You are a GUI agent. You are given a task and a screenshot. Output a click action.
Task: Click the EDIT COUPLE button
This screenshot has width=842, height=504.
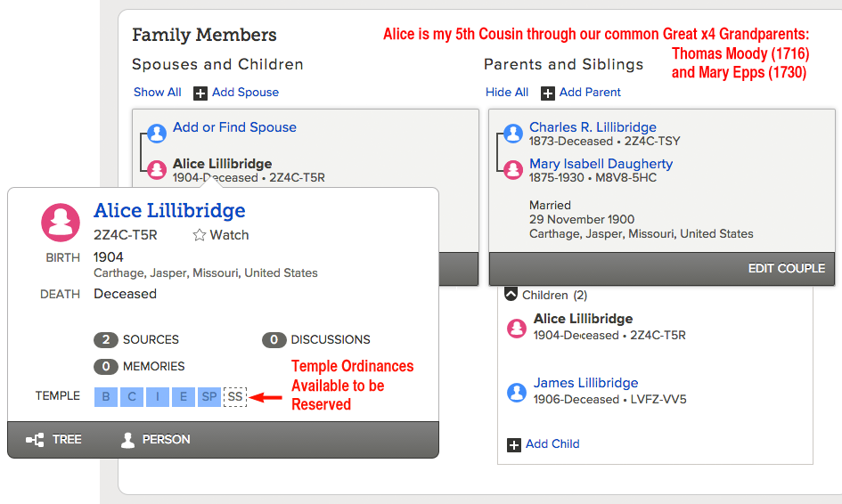(x=787, y=268)
